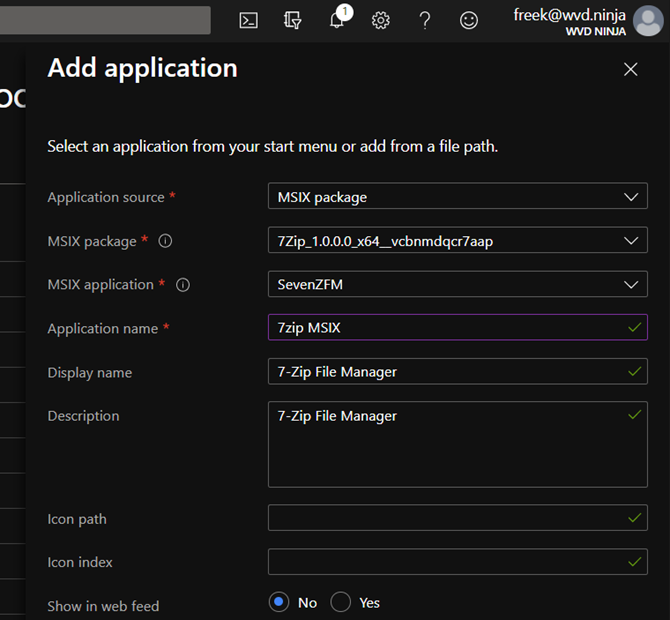Click the Show in web feed label
Screen dimensions: 670x620
[x=103, y=606]
